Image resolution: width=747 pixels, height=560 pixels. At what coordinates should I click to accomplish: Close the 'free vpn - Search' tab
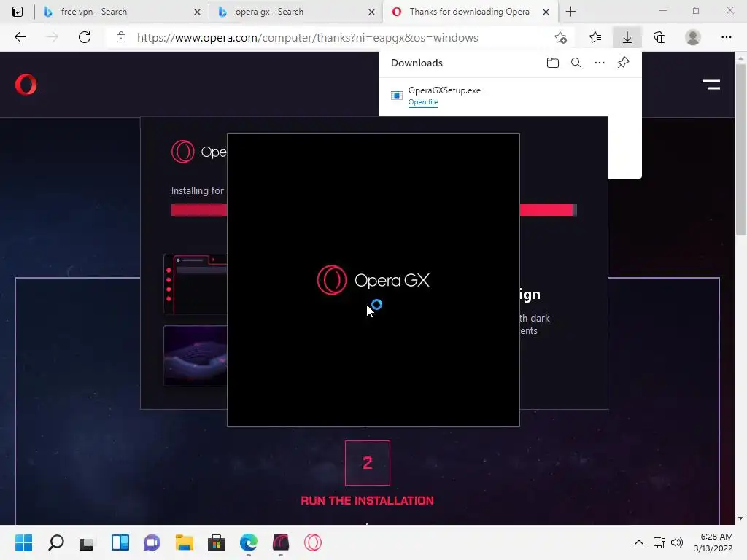197,12
